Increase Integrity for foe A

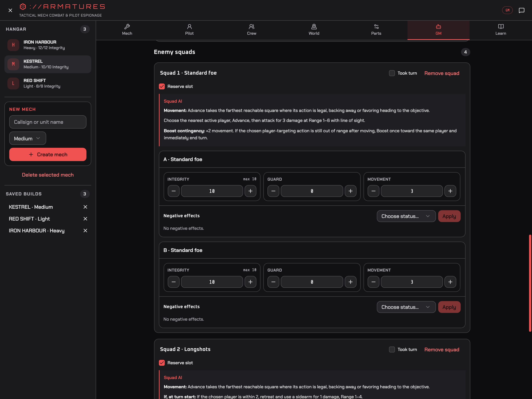(x=250, y=191)
